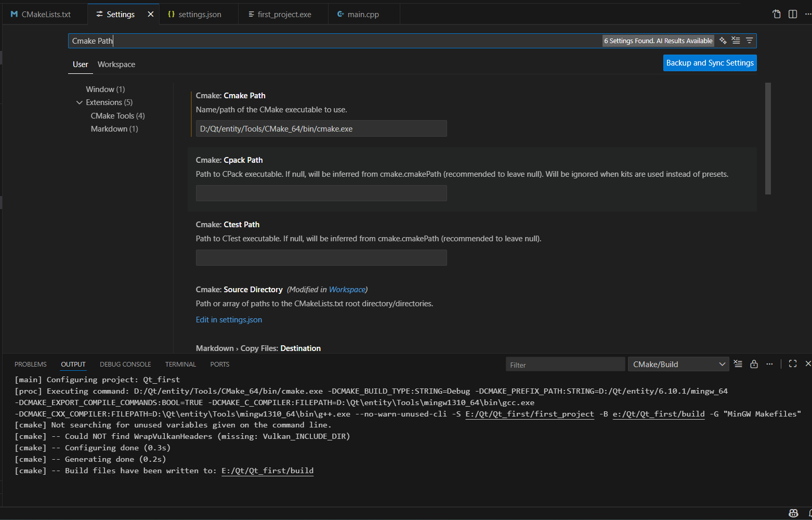
Task: Open the TERMINAL panel tab
Action: point(180,365)
